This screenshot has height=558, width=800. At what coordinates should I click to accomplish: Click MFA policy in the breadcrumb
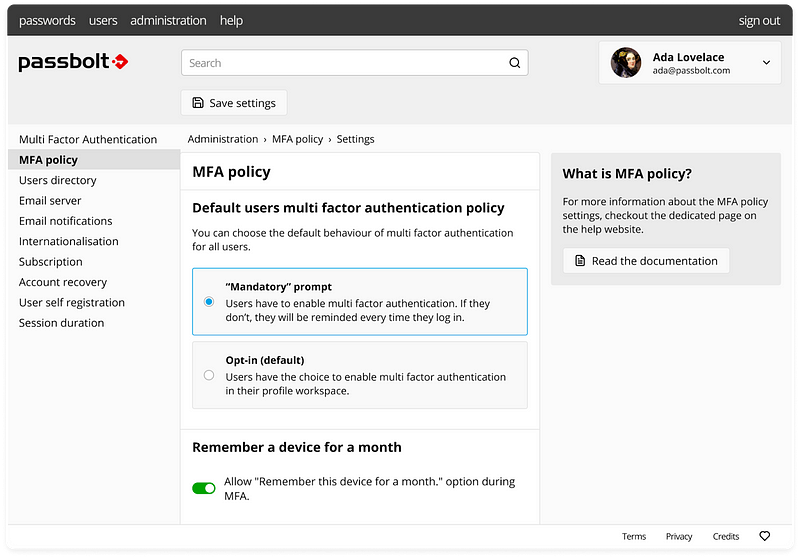297,139
